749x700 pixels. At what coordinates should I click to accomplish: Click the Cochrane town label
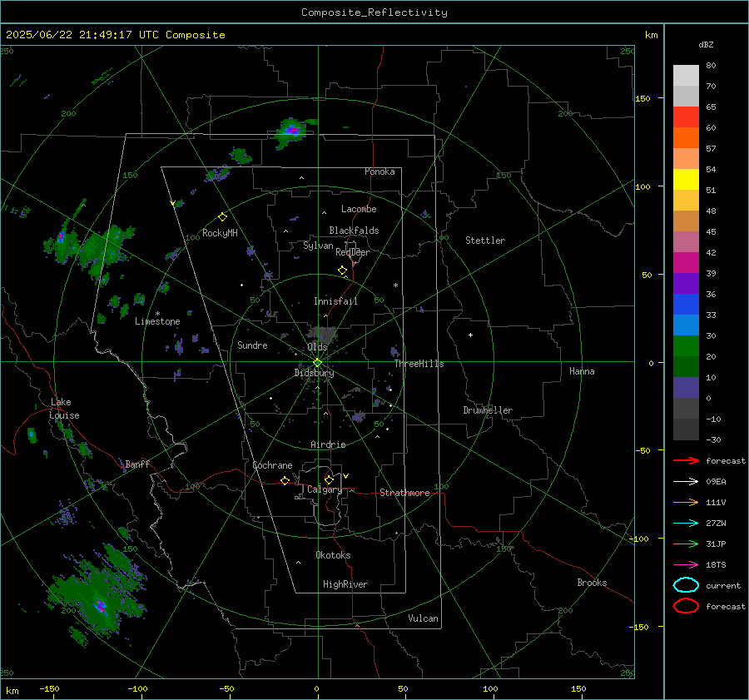click(272, 465)
